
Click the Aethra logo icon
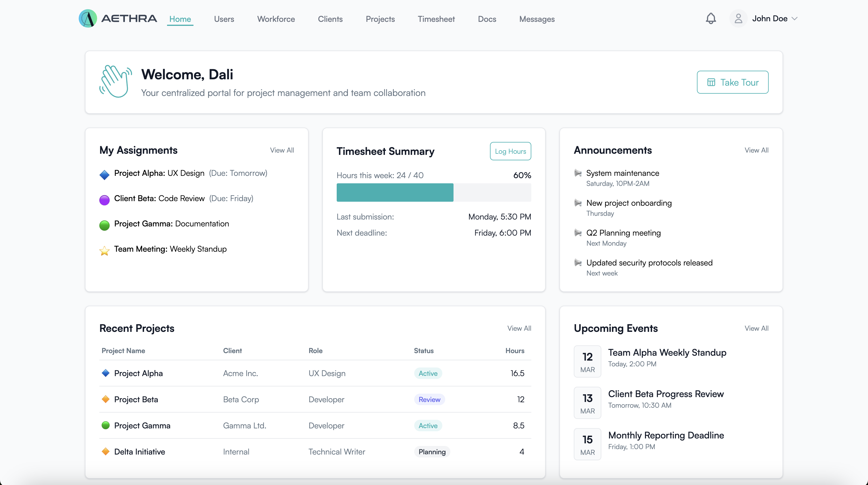[x=88, y=19]
